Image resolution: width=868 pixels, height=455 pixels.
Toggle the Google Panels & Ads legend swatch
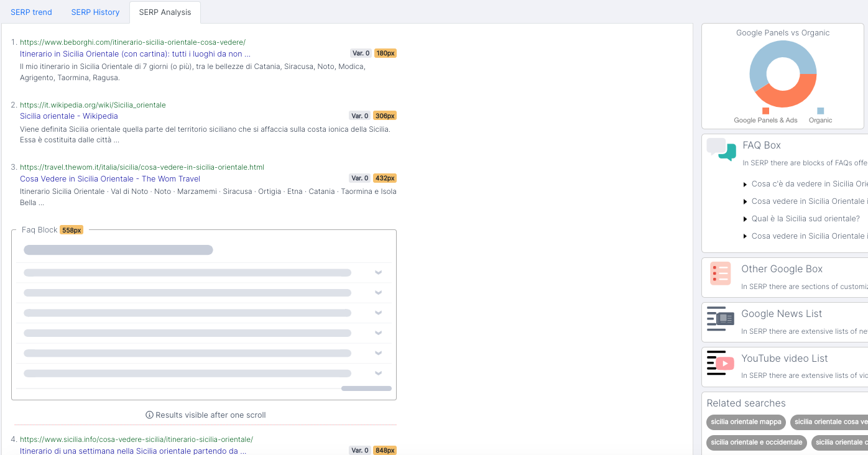(x=765, y=111)
